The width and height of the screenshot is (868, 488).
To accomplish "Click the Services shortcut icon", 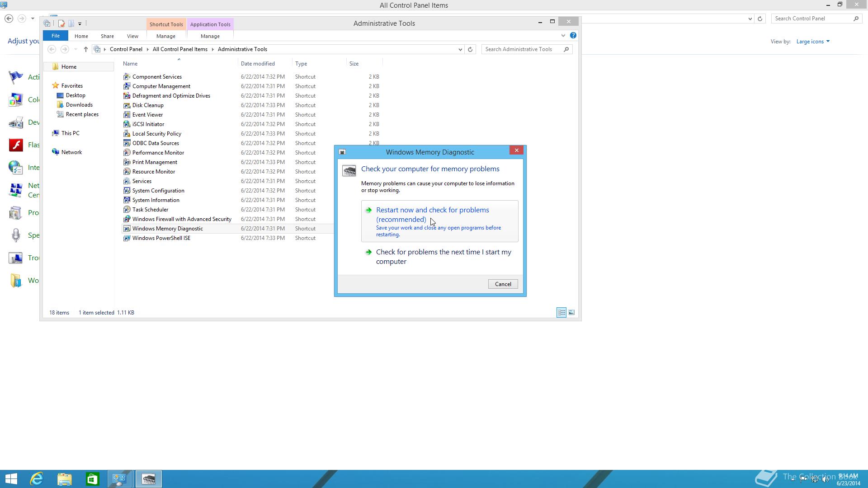I will (127, 181).
